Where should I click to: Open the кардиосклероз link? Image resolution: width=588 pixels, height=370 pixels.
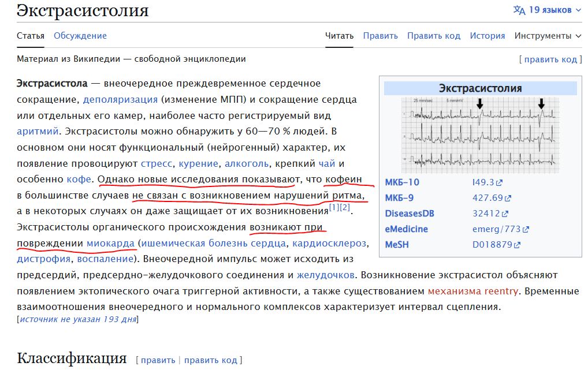tap(329, 243)
